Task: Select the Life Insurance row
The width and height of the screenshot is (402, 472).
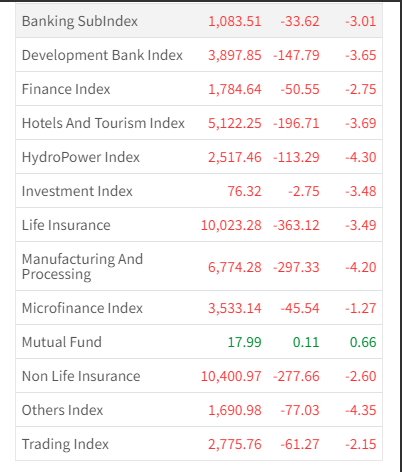Action: click(199, 225)
